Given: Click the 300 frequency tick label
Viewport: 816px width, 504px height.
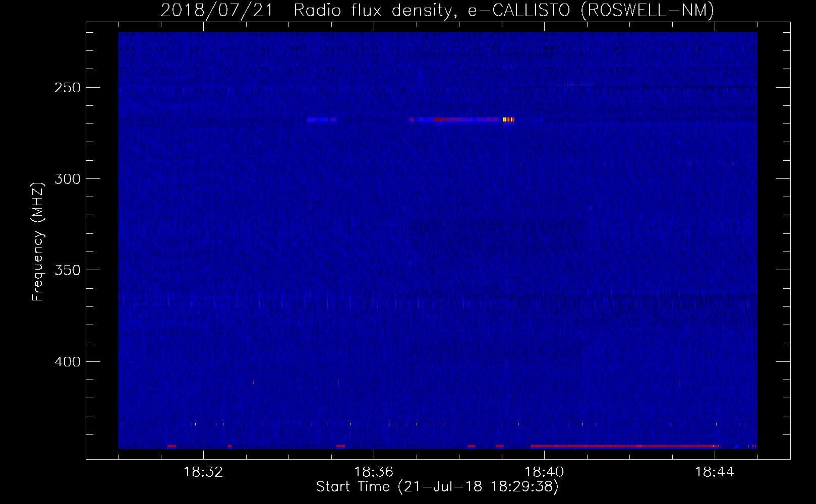Looking at the screenshot, I should pos(68,179).
